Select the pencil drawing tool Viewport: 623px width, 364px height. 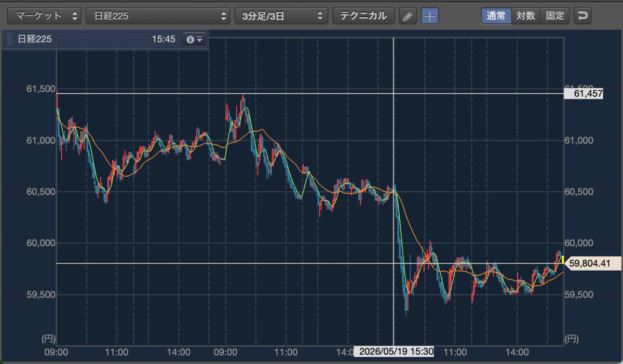click(408, 16)
